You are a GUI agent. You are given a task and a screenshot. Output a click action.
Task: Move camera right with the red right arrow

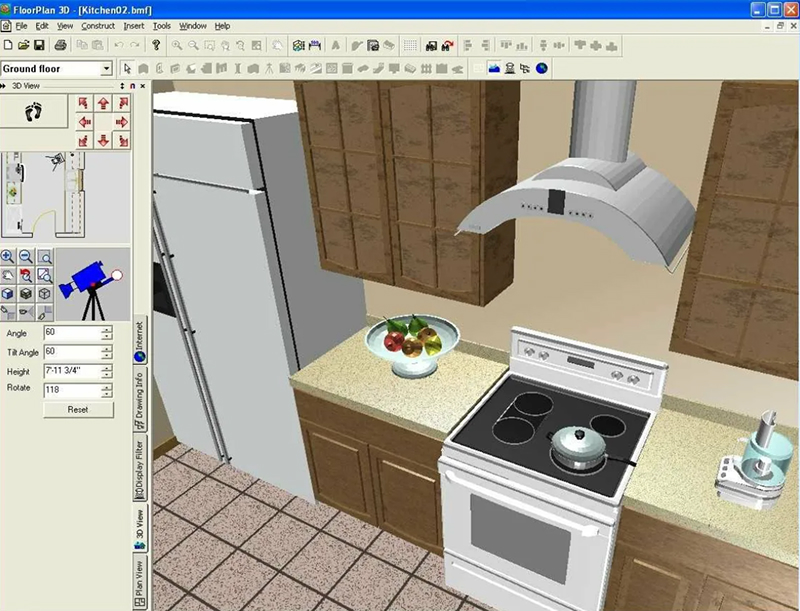(x=122, y=122)
